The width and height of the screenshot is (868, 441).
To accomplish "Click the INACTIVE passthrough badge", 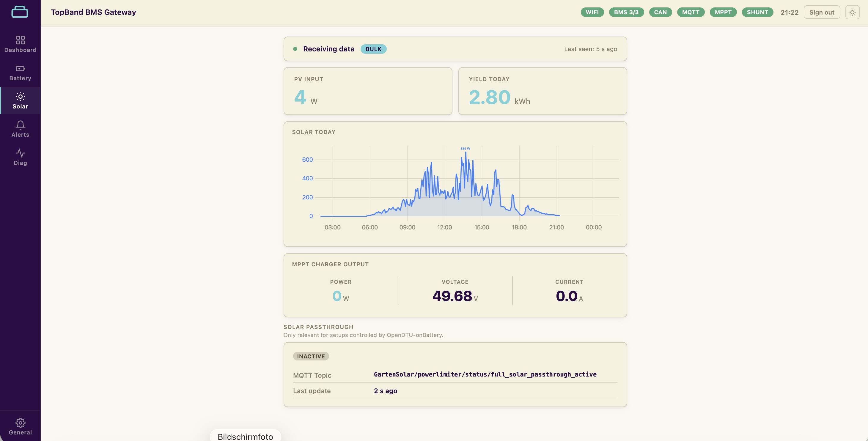I will [311, 356].
